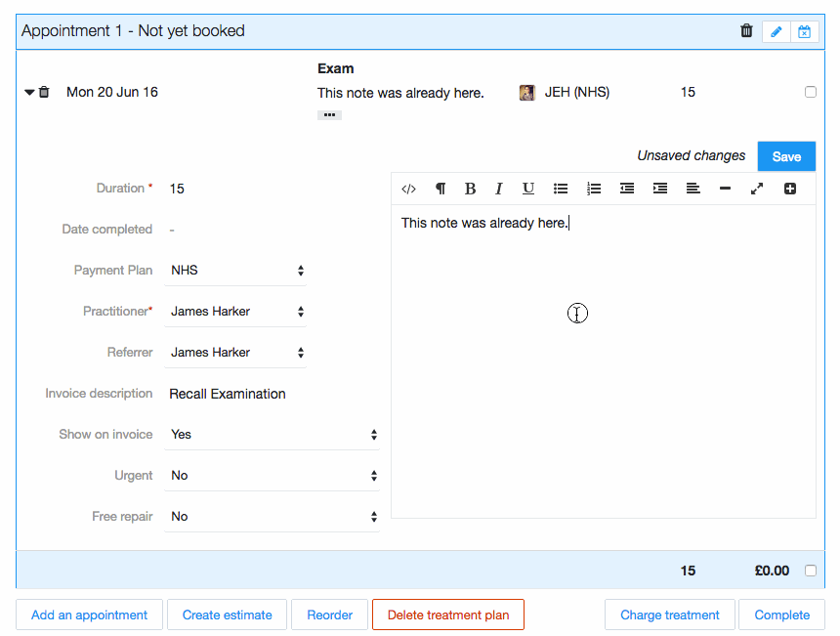Image resolution: width=840 pixels, height=636 pixels.
Task: Expand the editor to fullscreen
Action: (757, 189)
